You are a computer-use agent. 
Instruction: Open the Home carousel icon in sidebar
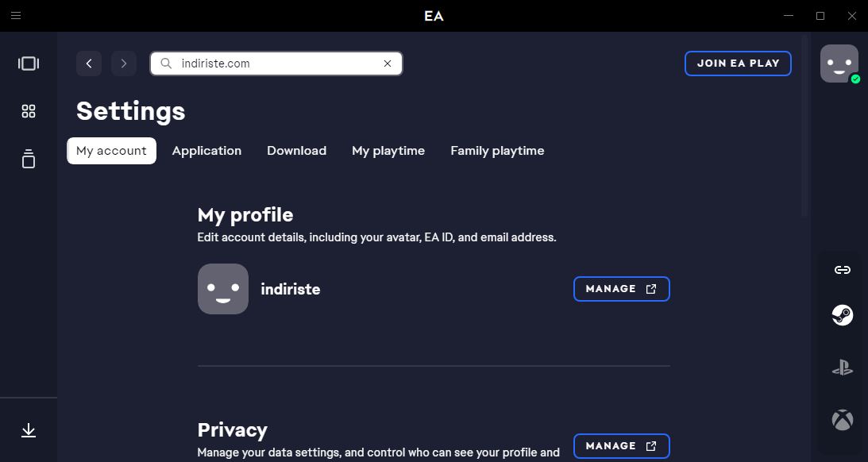point(29,63)
